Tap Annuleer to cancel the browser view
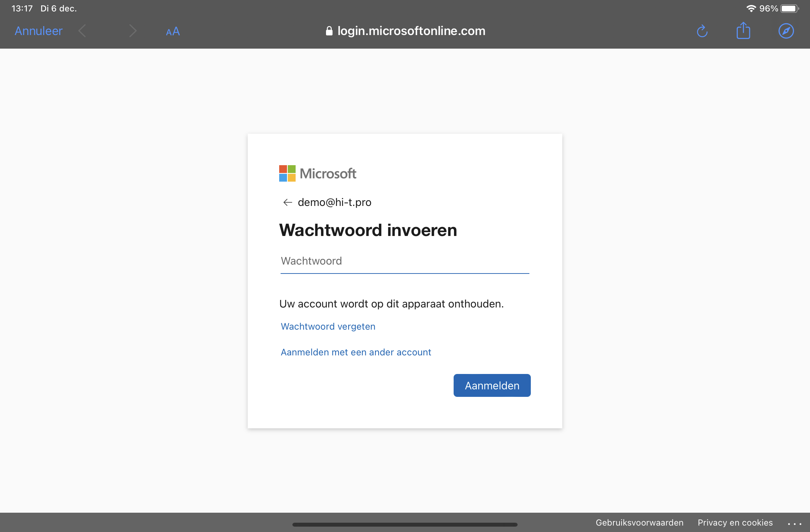 coord(39,31)
